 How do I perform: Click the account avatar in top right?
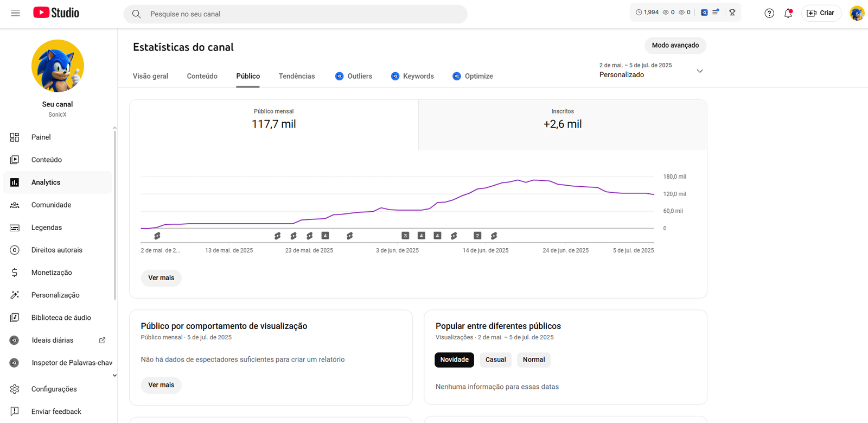857,13
